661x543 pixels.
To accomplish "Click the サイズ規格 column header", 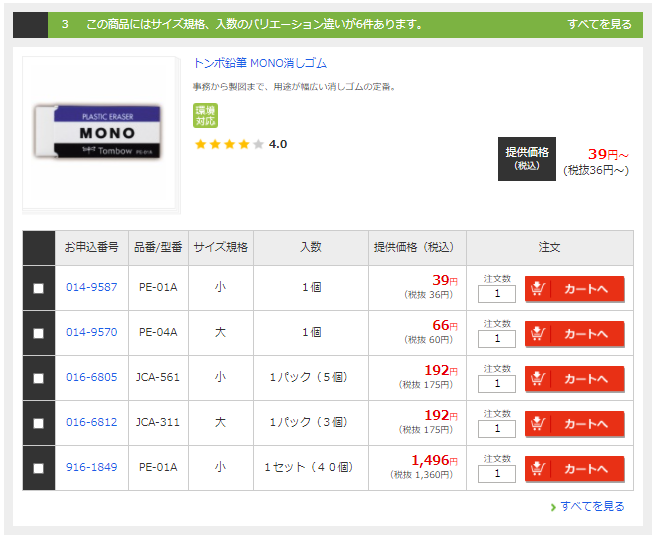I will coord(220,247).
